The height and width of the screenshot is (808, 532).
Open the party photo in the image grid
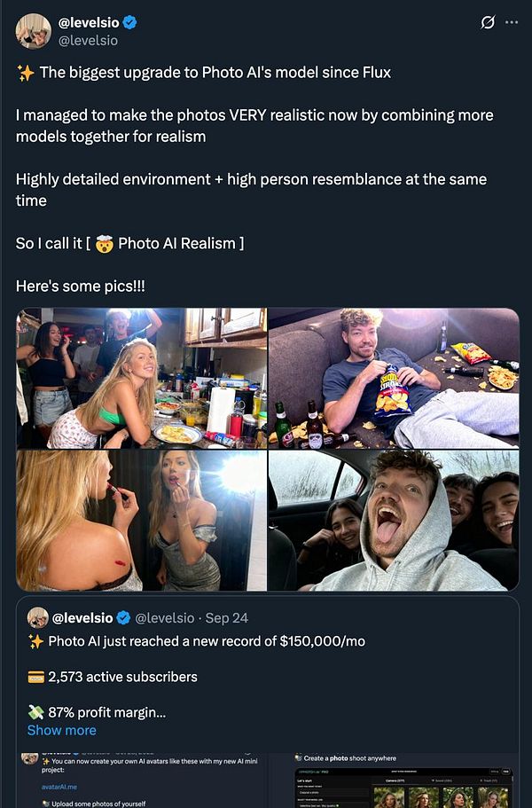(x=142, y=379)
